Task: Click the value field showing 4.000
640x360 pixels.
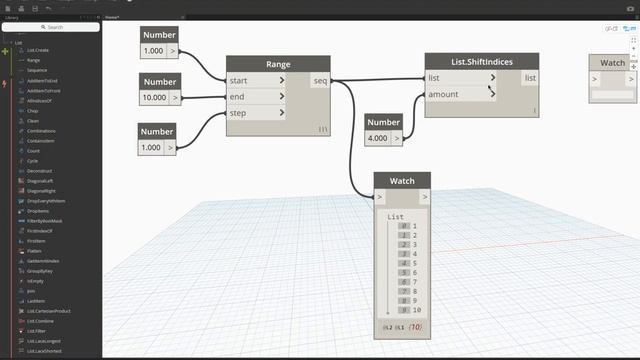Action: tap(378, 138)
